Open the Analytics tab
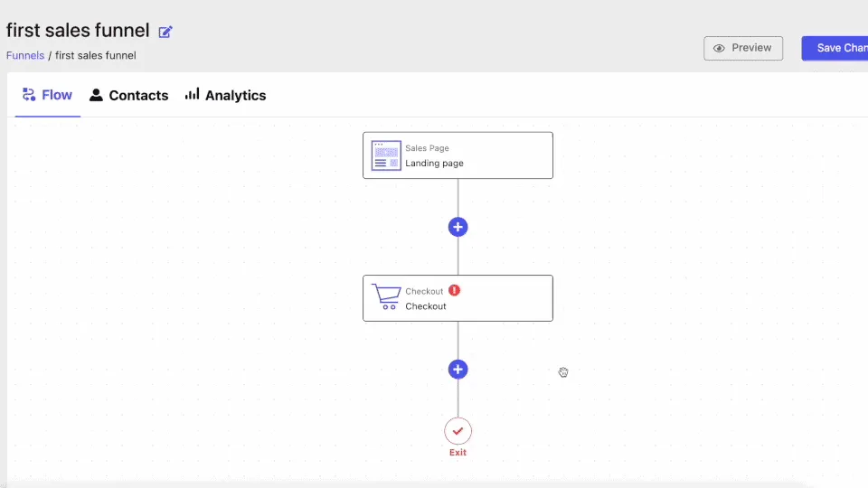Image resolution: width=868 pixels, height=488 pixels. tap(225, 95)
